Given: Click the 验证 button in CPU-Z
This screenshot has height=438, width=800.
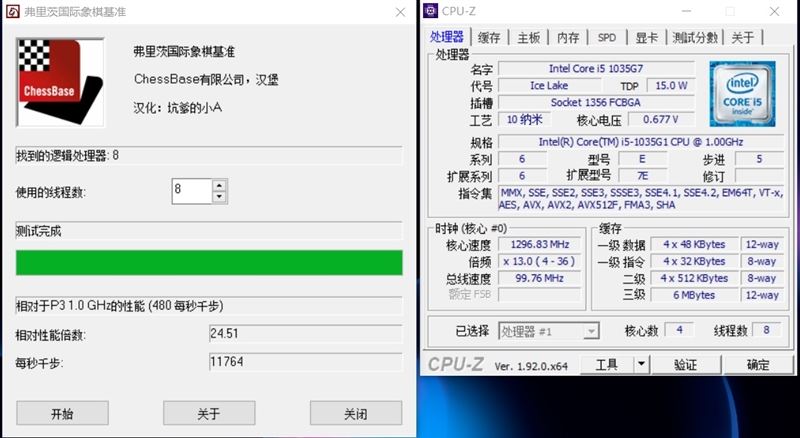Looking at the screenshot, I should click(x=686, y=364).
